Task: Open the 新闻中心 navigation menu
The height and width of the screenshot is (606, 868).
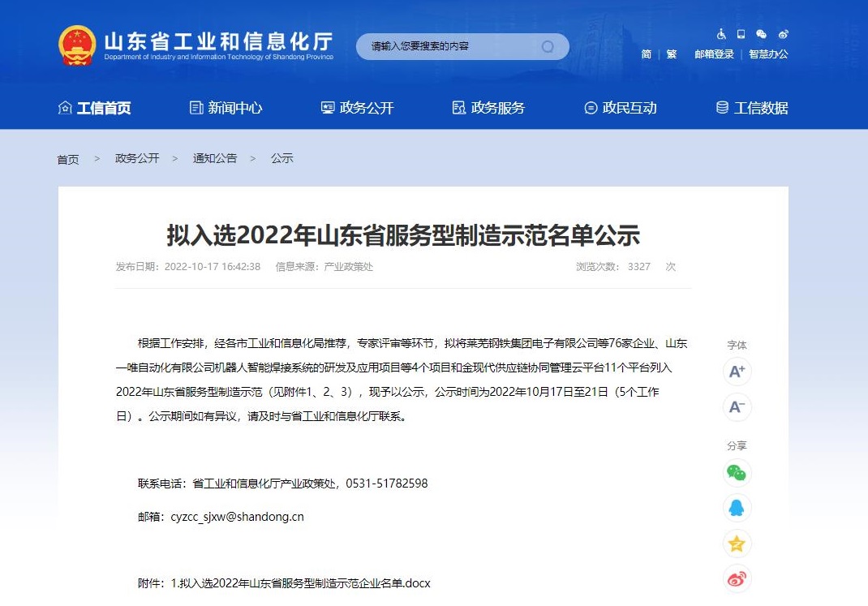Action: (226, 108)
